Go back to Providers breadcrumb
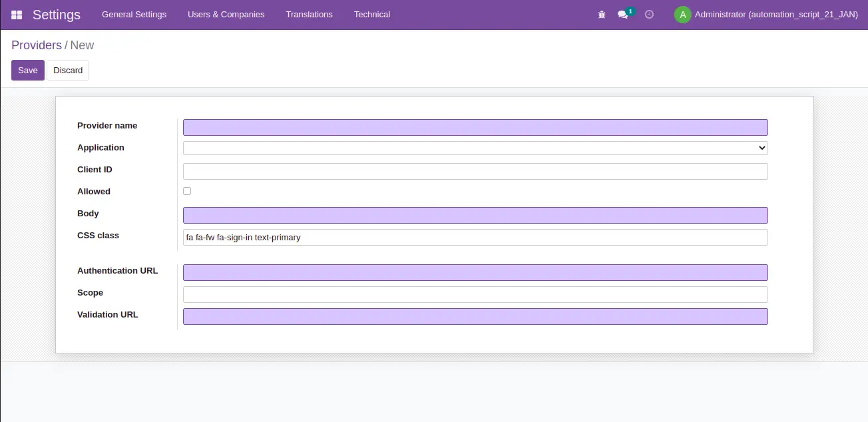The height and width of the screenshot is (422, 868). tap(36, 45)
